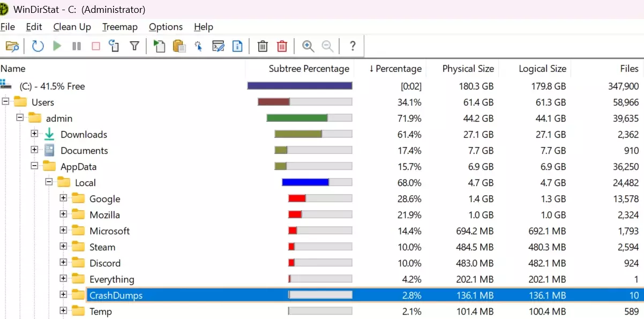Open the Edit menu
This screenshot has width=644, height=319.
tap(34, 27)
